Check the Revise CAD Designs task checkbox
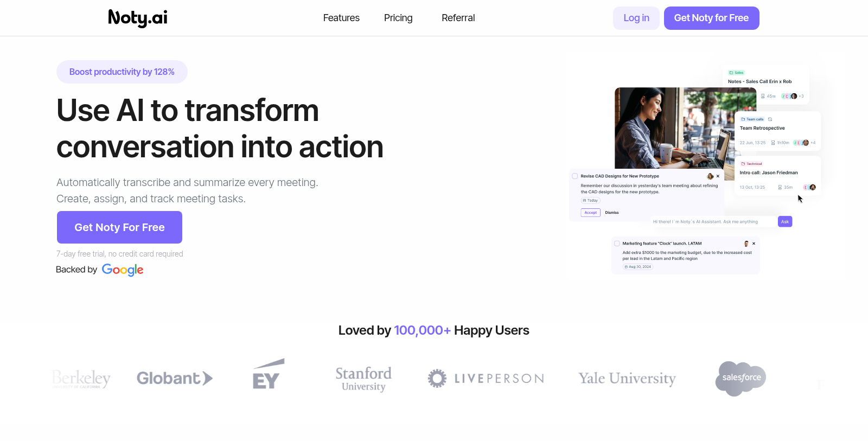 click(575, 176)
